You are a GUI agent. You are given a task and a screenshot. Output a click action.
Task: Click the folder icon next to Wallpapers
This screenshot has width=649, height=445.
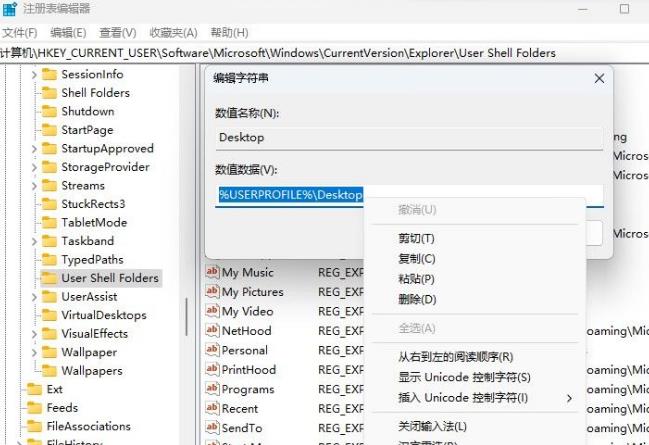click(x=48, y=371)
